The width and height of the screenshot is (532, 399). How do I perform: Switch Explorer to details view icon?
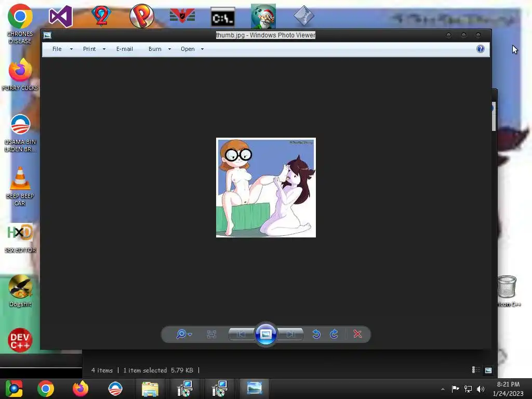tap(476, 370)
